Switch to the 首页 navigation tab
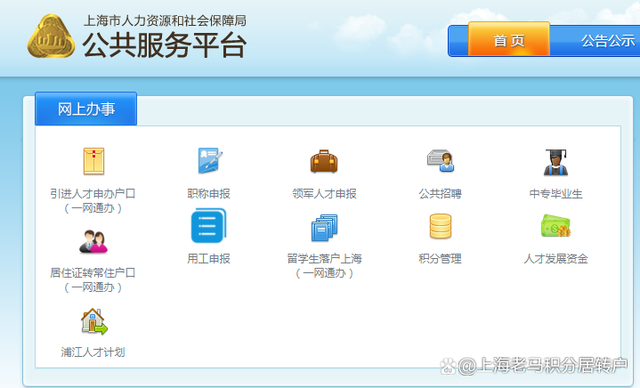Image resolution: width=640 pixels, height=388 pixels. (x=509, y=40)
